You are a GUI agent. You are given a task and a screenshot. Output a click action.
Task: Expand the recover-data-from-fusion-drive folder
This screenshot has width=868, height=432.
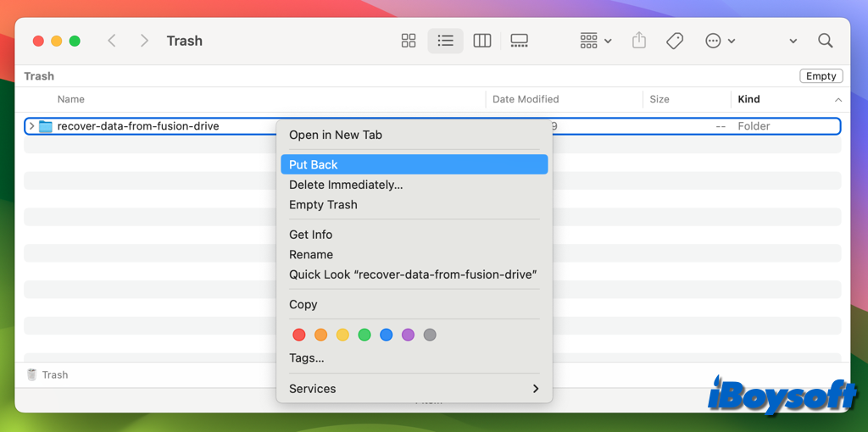coord(31,126)
